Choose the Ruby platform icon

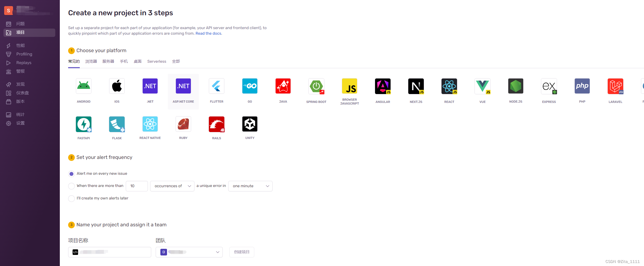(183, 124)
